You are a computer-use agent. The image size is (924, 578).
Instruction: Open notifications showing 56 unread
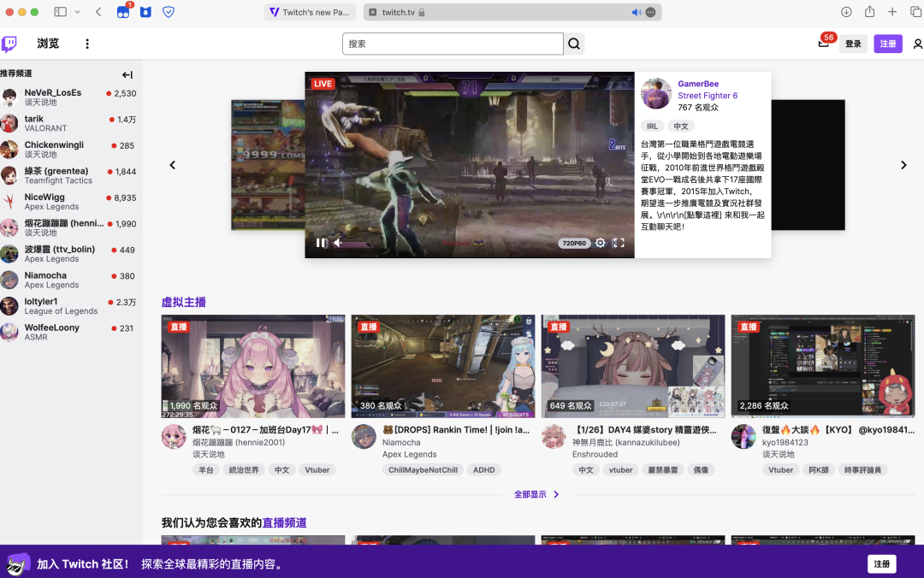click(x=822, y=43)
